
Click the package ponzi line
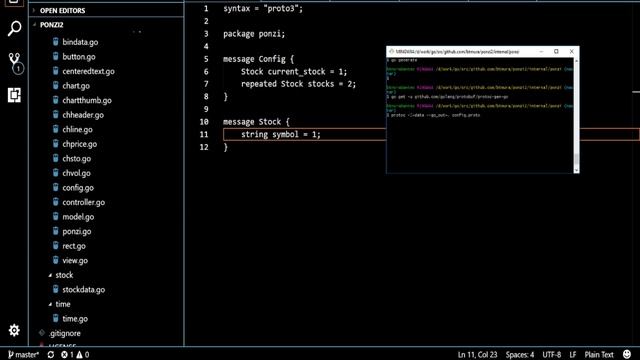point(254,34)
